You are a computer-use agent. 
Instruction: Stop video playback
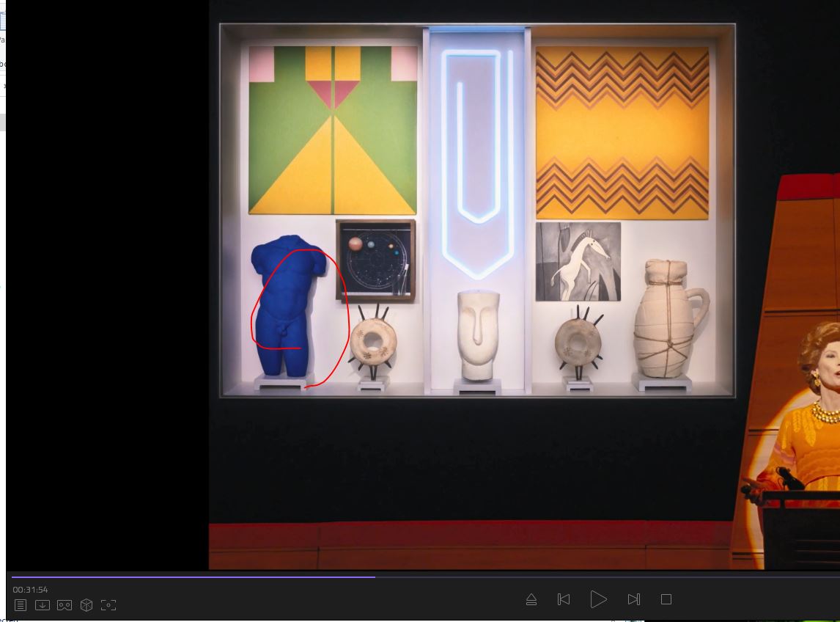[x=666, y=599]
